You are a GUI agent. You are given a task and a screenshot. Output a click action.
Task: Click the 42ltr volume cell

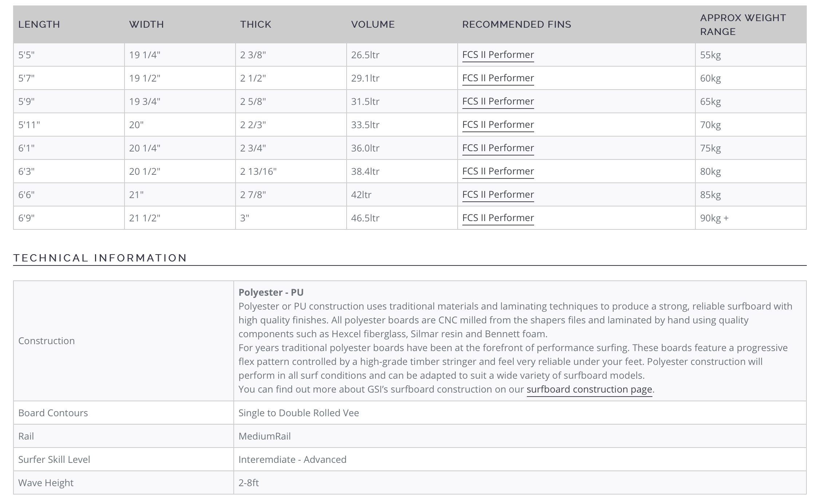pos(402,194)
